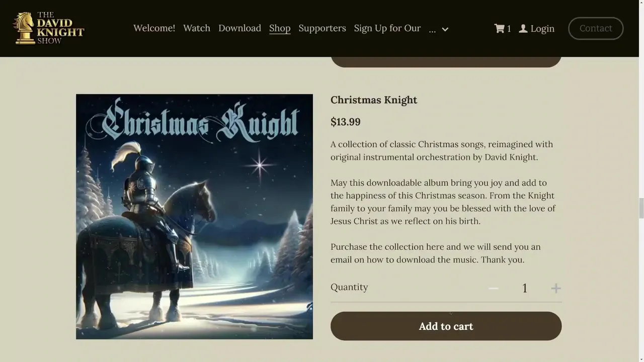This screenshot has width=644, height=362.
Task: Add Christmas Knight to cart
Action: (x=446, y=326)
